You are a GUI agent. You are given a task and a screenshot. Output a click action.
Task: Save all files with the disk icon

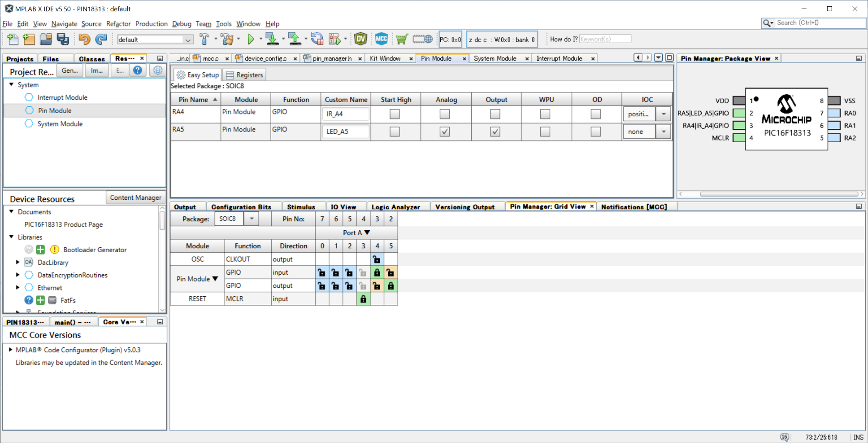[63, 39]
